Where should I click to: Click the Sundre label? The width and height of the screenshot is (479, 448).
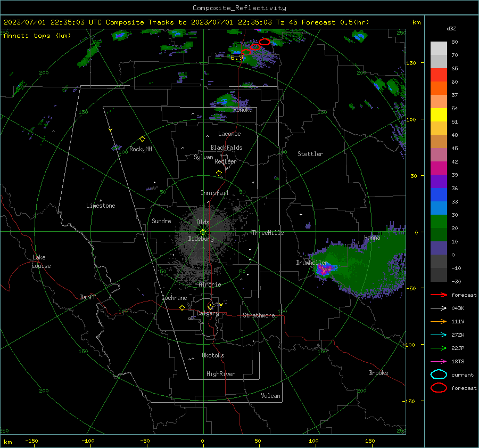pos(161,221)
